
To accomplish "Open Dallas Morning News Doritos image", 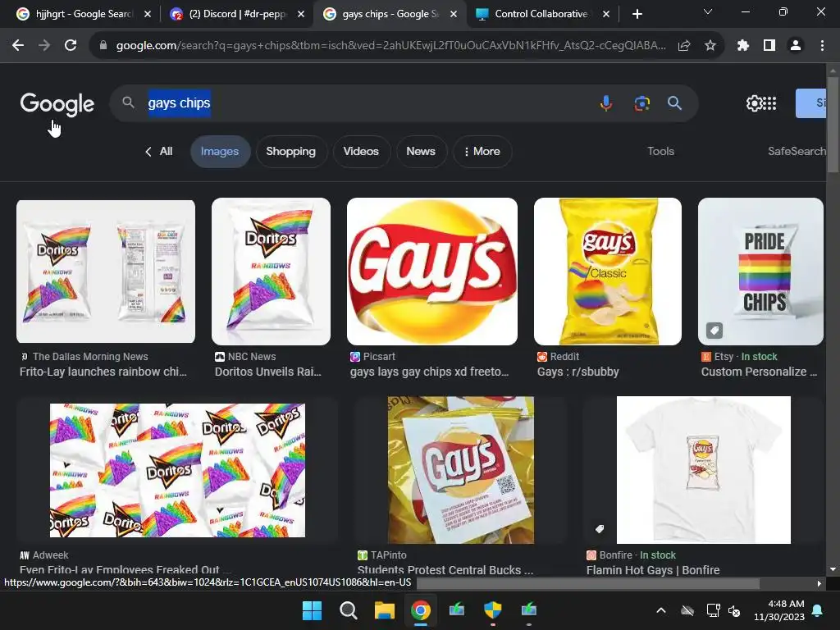I will 106,272.
